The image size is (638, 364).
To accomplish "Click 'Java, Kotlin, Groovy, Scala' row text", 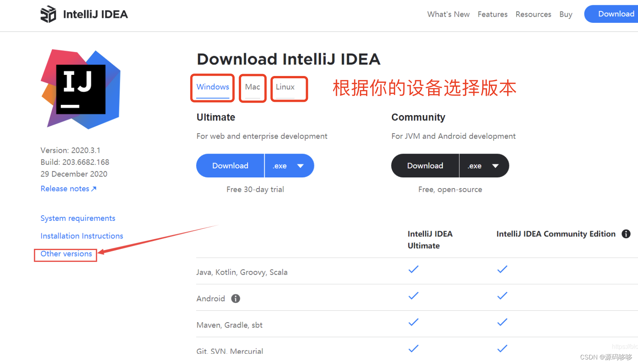I will pyautogui.click(x=242, y=272).
